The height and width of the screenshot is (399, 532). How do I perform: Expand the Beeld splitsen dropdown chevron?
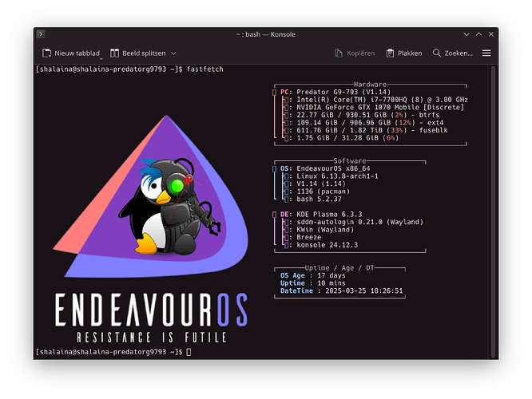click(173, 53)
